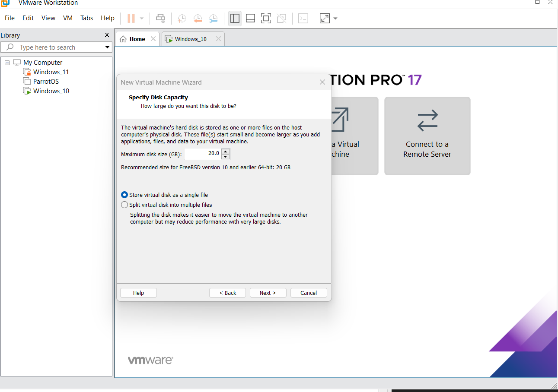Switch to the Home tab
Viewport: 558px width, 392px height.
coord(138,39)
